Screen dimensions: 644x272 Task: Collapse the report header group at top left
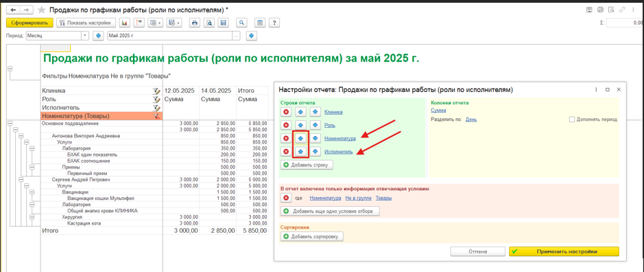[10, 69]
